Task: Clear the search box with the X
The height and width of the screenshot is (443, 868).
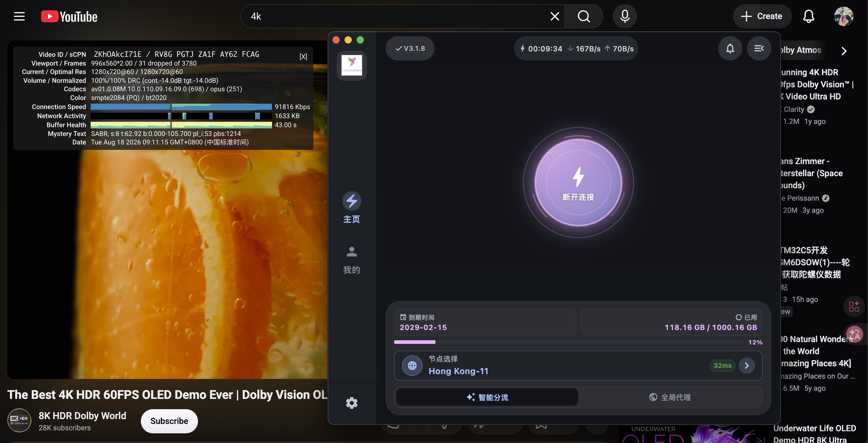Action: click(x=555, y=16)
